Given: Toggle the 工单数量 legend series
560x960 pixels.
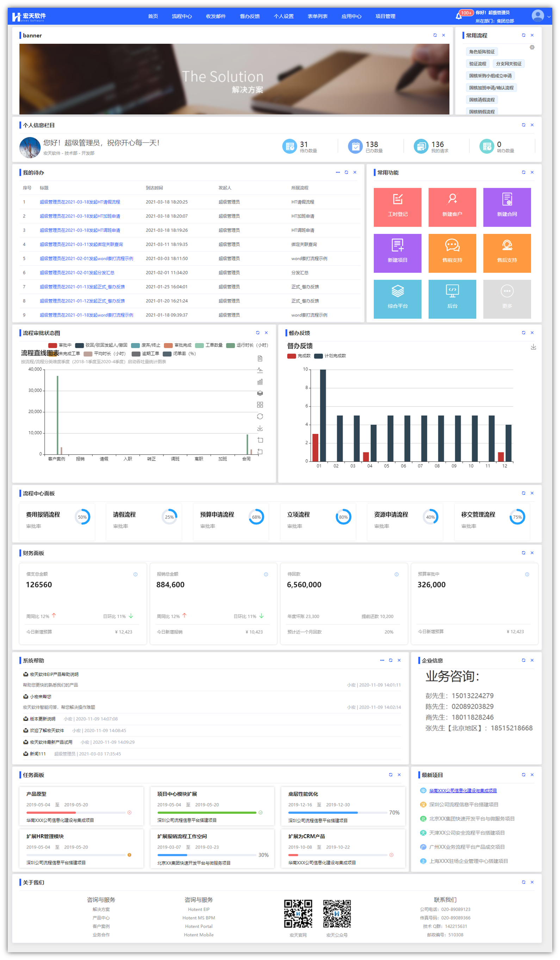Looking at the screenshot, I should [209, 345].
